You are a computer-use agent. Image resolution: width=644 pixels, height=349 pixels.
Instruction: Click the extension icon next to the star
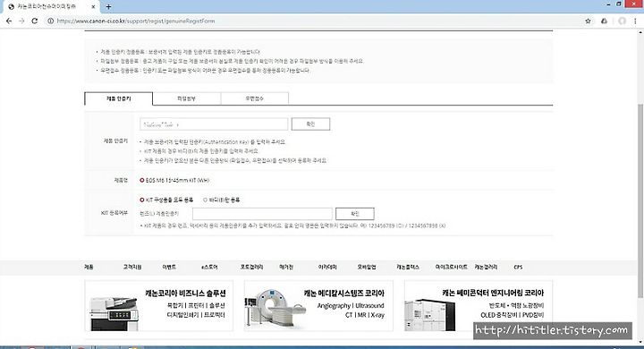click(x=604, y=21)
